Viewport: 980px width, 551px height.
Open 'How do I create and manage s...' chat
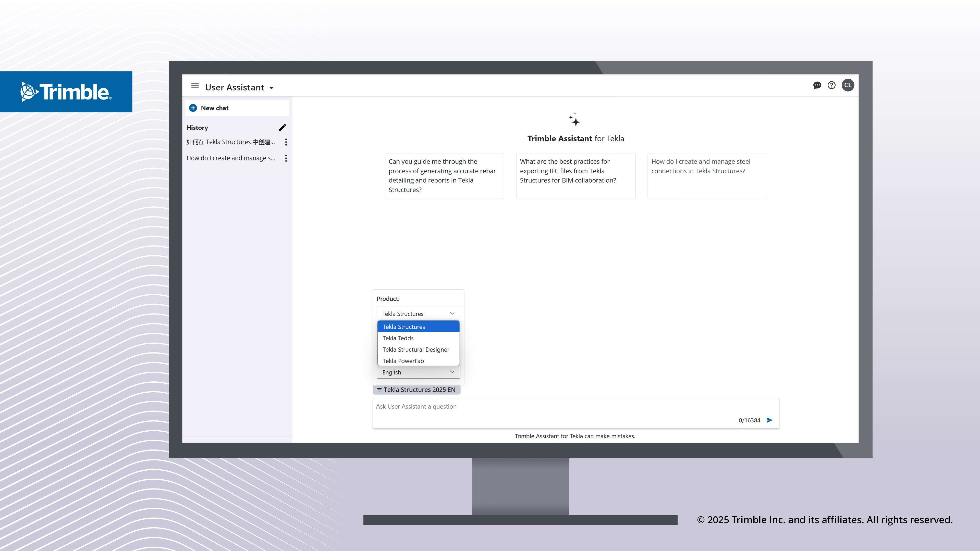pyautogui.click(x=230, y=158)
